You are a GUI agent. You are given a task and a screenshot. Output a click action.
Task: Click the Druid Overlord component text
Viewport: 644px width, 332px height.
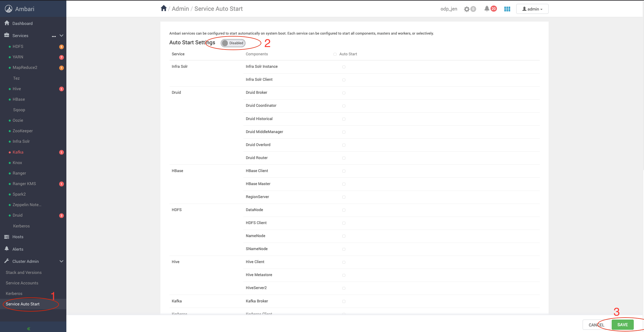(258, 145)
